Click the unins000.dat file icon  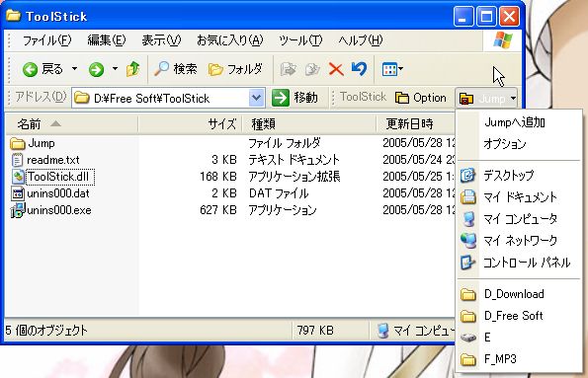pos(17,193)
